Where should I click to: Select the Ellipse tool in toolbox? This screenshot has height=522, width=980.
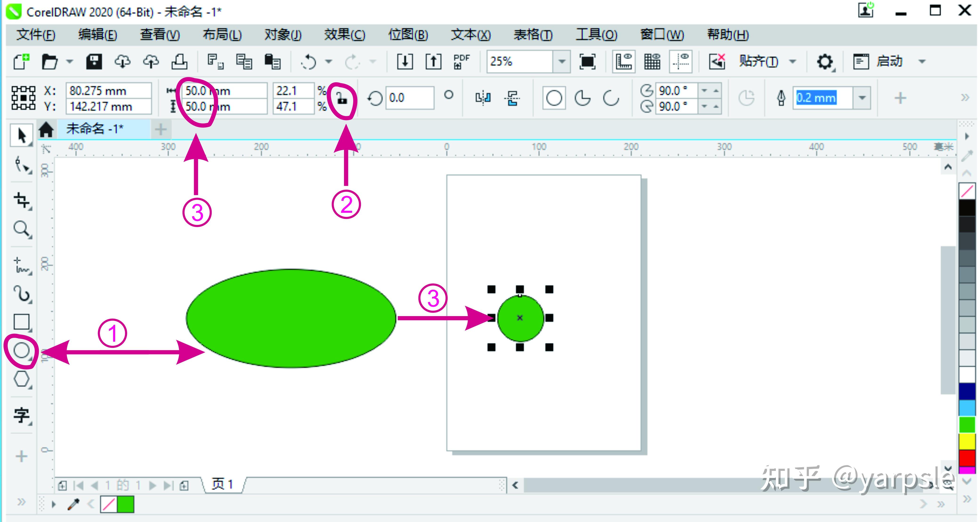tap(22, 351)
